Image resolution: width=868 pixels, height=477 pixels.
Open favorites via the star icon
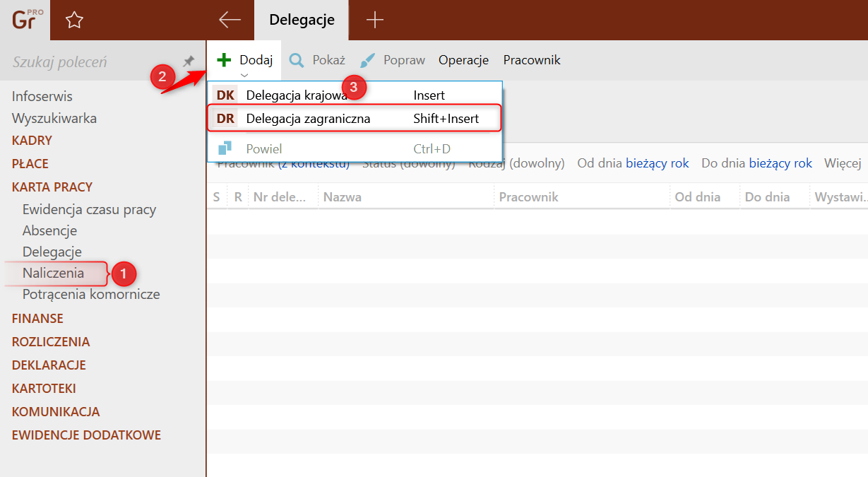74,20
